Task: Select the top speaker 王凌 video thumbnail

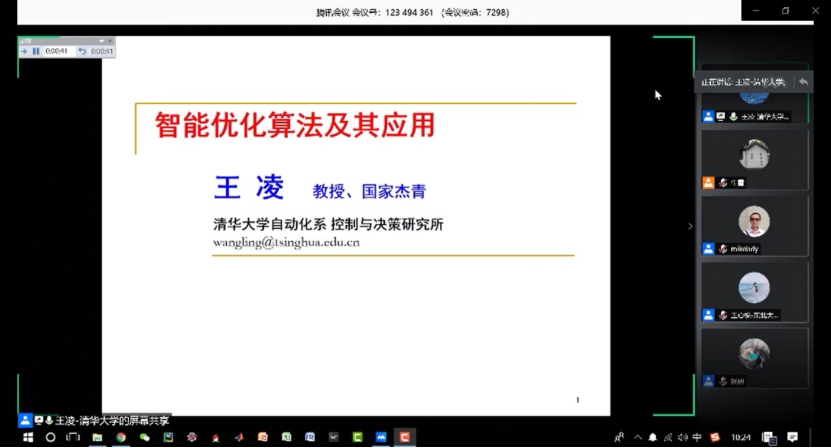Action: (753, 100)
